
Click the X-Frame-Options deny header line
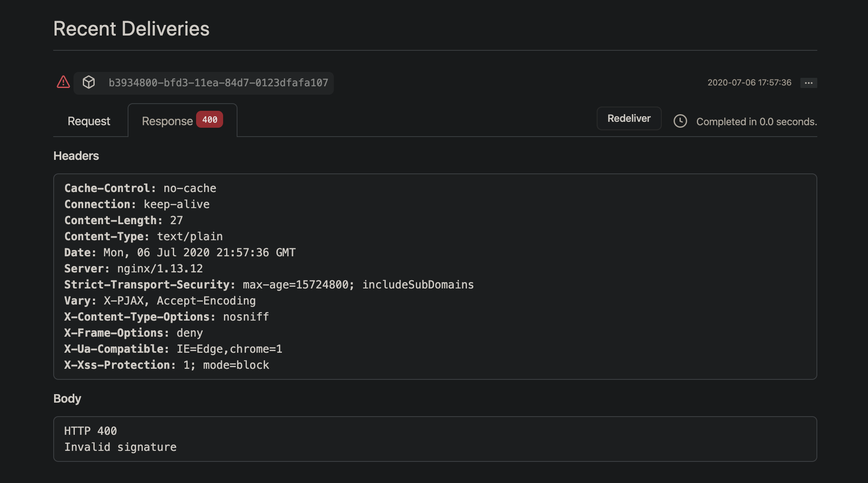tap(133, 333)
